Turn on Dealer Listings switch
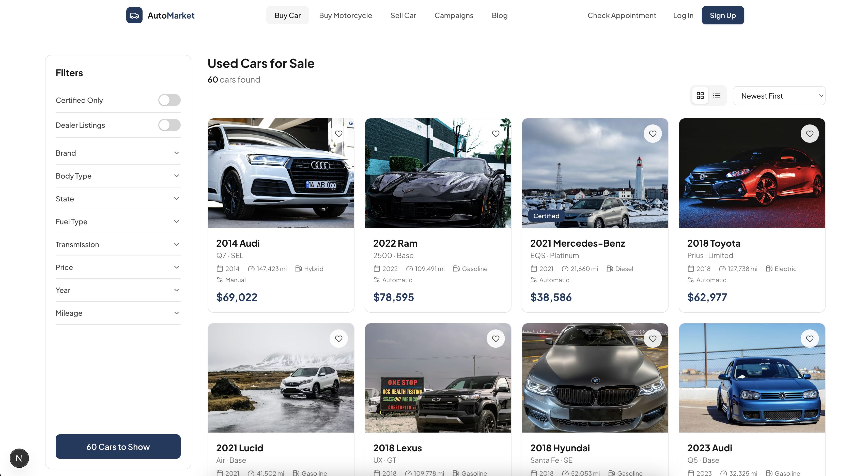Image resolution: width=868 pixels, height=476 pixels. coord(169,125)
